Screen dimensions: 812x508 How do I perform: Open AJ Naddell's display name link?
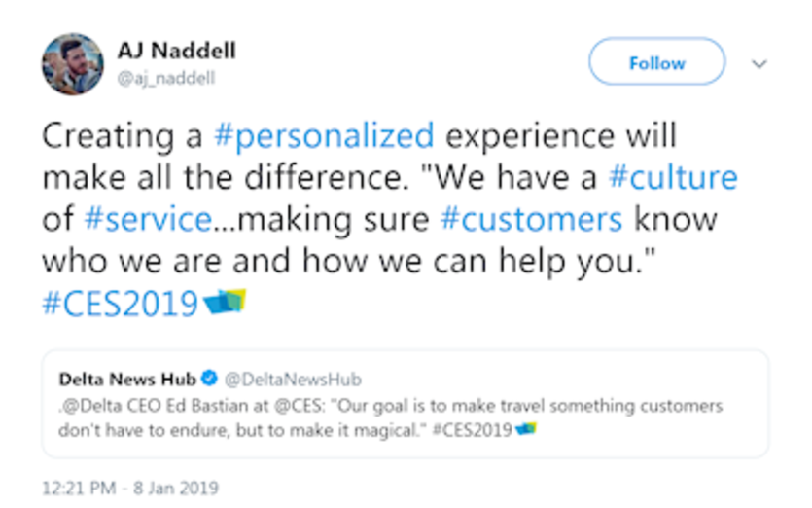point(177,51)
